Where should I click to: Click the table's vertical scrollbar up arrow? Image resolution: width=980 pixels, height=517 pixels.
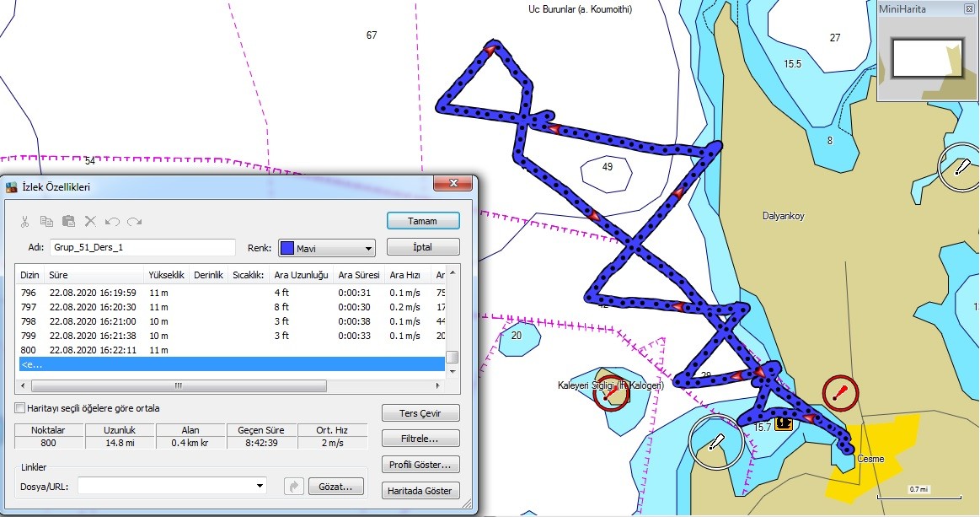(x=453, y=272)
